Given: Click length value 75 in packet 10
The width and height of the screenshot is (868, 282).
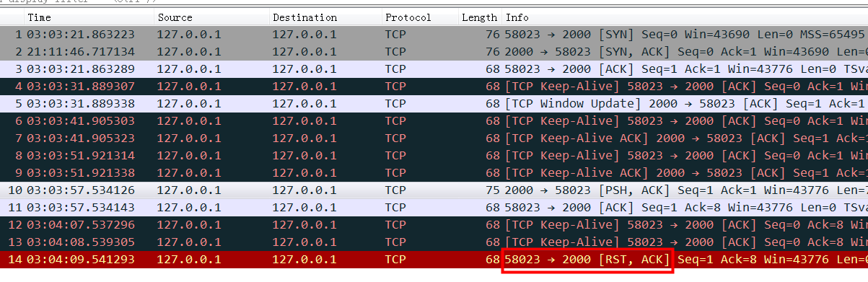Looking at the screenshot, I should pos(493,190).
